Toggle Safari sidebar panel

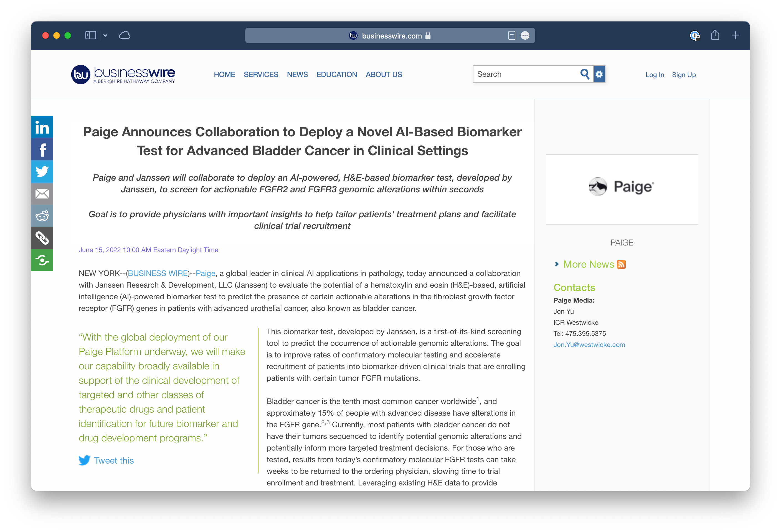[x=91, y=35]
